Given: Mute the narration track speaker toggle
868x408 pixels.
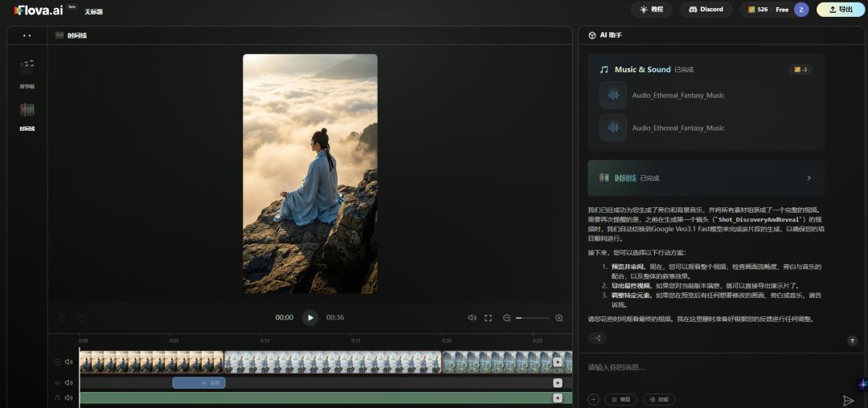Looking at the screenshot, I should (69, 382).
